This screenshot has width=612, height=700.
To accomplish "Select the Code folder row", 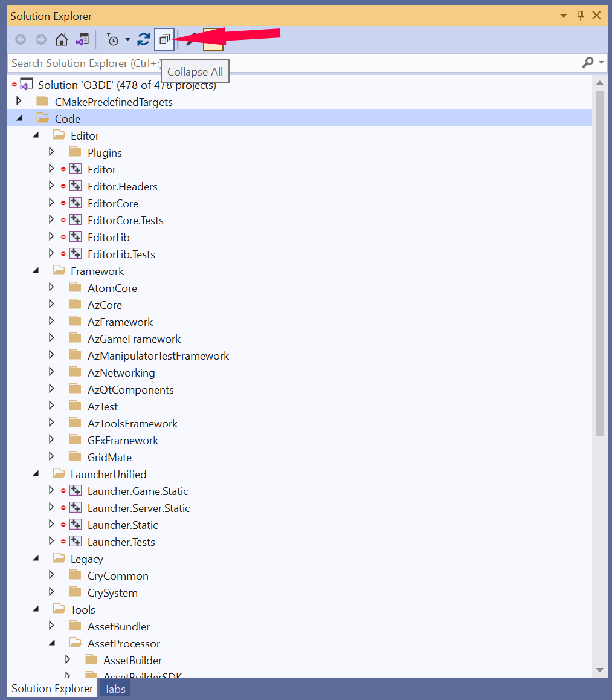I will pyautogui.click(x=299, y=118).
